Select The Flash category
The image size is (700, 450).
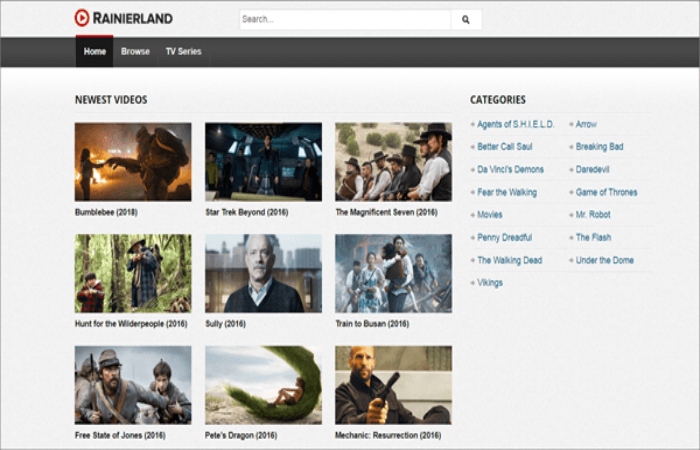pyautogui.click(x=593, y=238)
